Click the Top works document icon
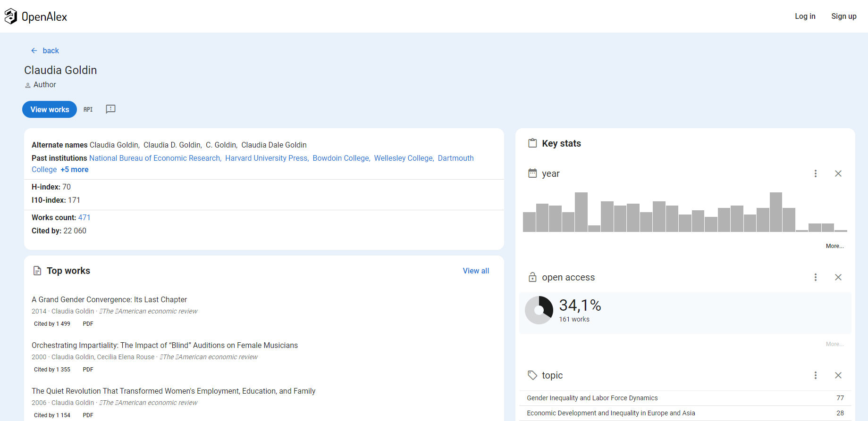 coord(37,271)
